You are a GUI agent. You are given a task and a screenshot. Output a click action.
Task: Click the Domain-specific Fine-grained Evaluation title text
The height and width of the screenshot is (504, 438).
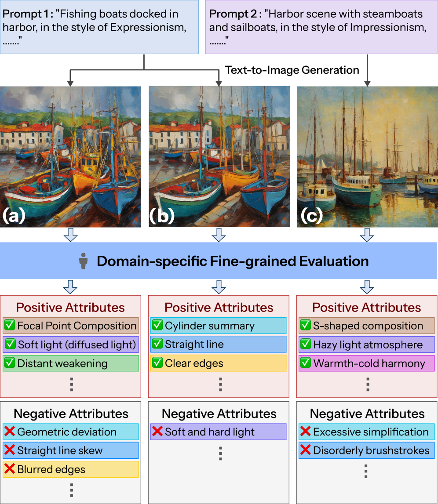233,261
